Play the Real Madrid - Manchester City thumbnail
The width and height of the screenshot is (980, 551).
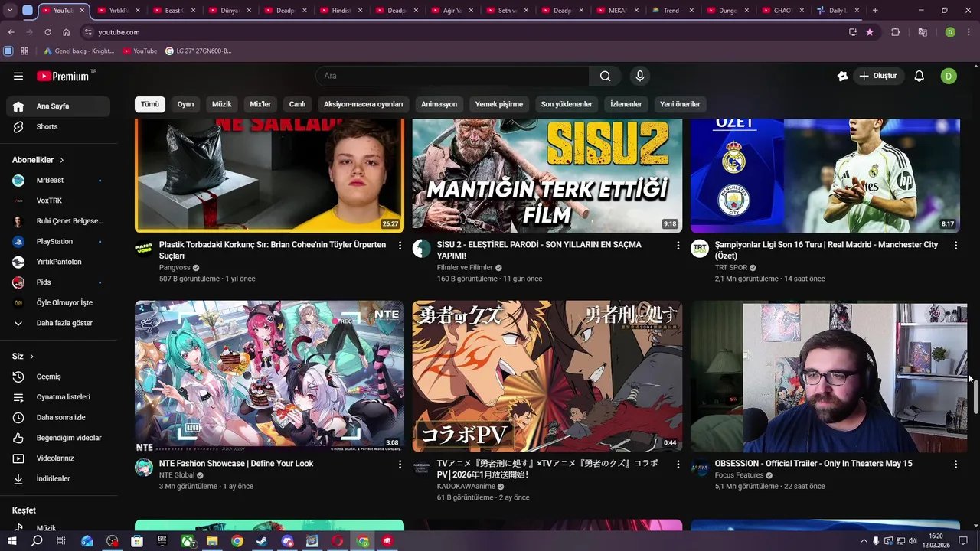click(825, 176)
